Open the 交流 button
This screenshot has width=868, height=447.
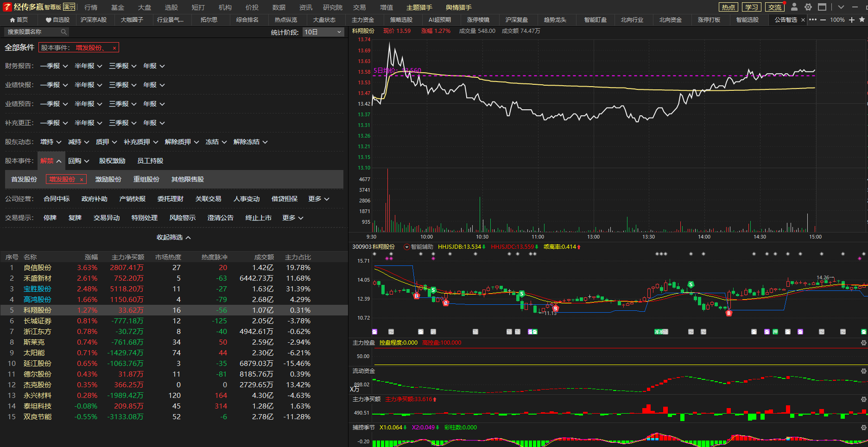coord(775,7)
